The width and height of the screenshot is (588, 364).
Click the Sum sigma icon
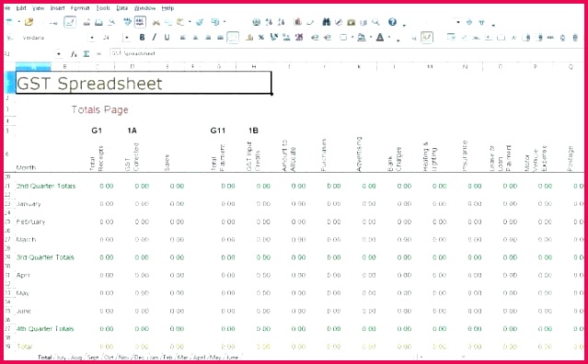(x=86, y=54)
